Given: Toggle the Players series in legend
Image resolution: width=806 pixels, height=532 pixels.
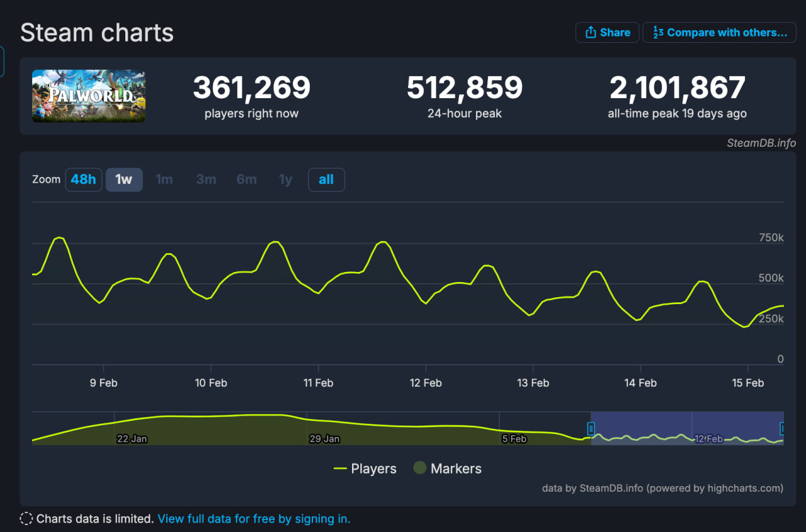Looking at the screenshot, I should (365, 468).
